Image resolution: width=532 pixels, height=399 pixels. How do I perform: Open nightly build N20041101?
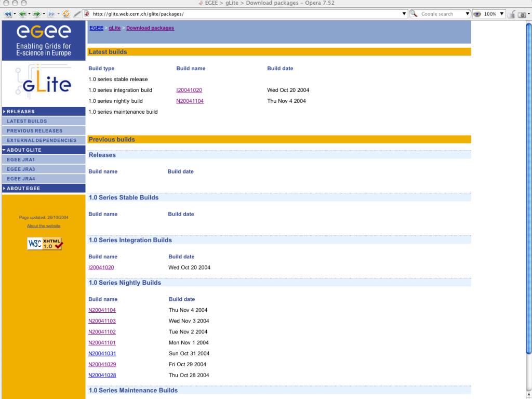click(x=102, y=343)
